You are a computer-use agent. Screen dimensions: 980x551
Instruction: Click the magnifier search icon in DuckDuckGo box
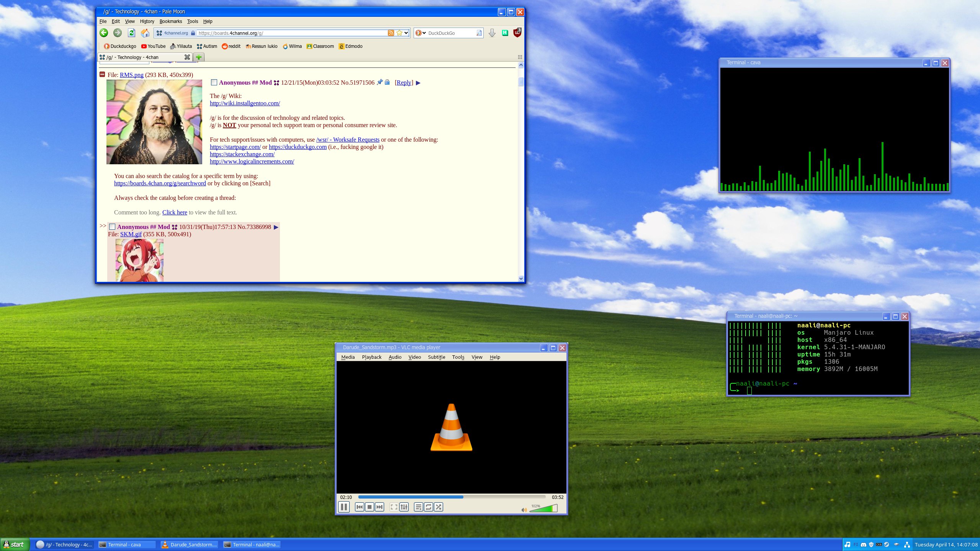[x=479, y=33]
